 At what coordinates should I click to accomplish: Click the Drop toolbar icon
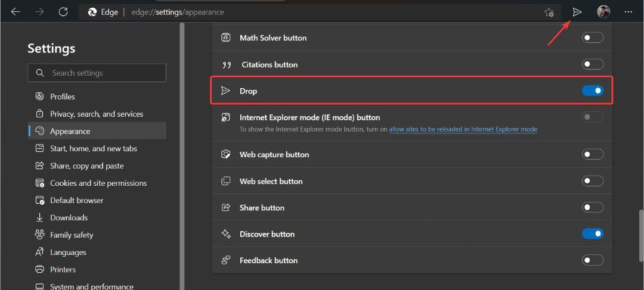tap(577, 12)
